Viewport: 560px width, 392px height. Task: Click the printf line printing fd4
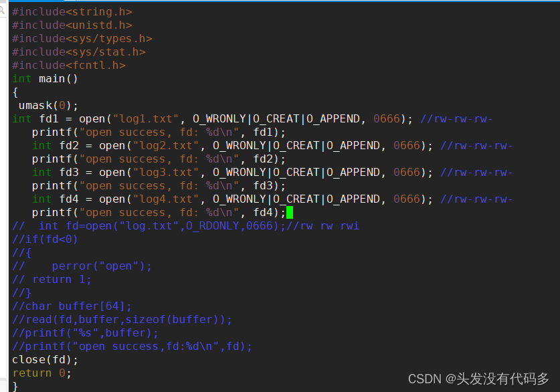(x=159, y=213)
